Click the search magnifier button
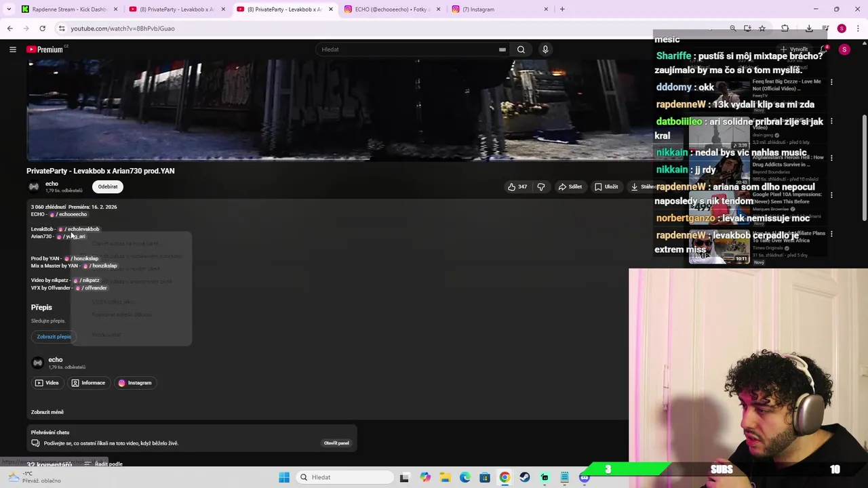This screenshot has height=488, width=868. tap(521, 49)
